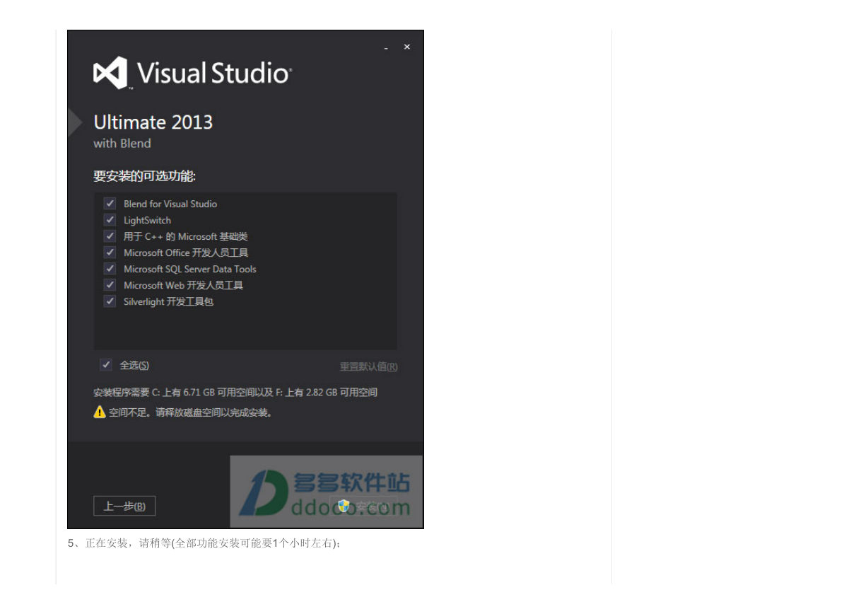Image resolution: width=868 pixels, height=614 pixels.
Task: Click the Visual Studio logo icon
Action: pos(110,73)
